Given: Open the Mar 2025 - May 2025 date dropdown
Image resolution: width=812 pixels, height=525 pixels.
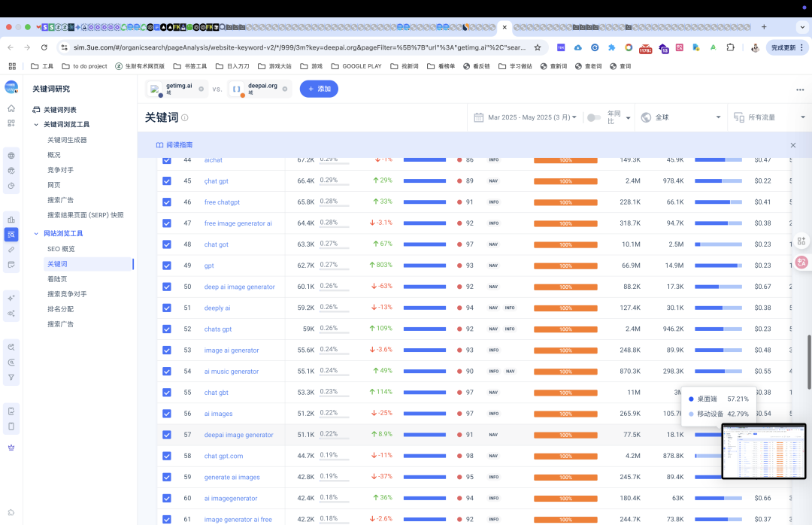Looking at the screenshot, I should click(x=532, y=117).
